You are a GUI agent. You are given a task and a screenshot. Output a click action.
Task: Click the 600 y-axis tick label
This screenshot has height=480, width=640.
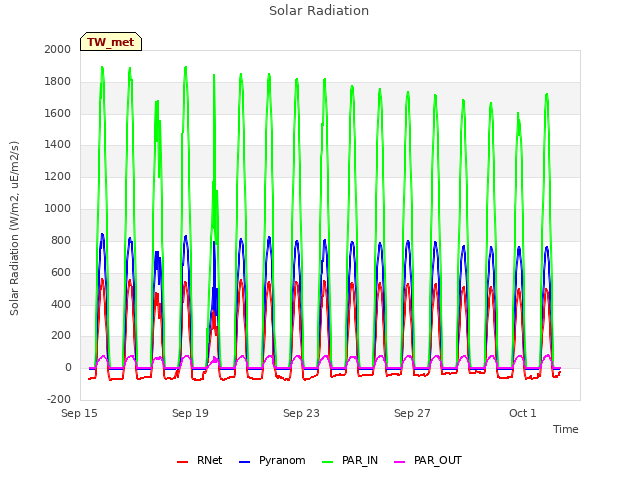61,273
